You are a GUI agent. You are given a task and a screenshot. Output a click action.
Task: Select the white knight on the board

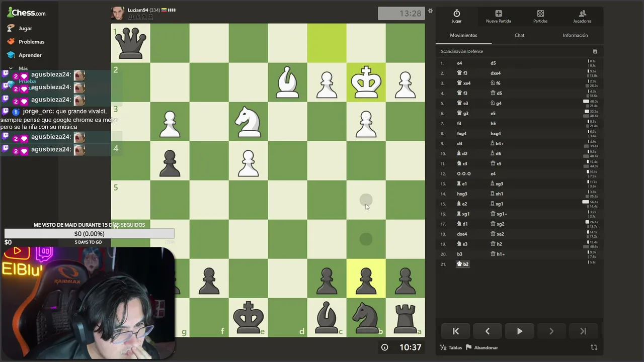(249, 122)
